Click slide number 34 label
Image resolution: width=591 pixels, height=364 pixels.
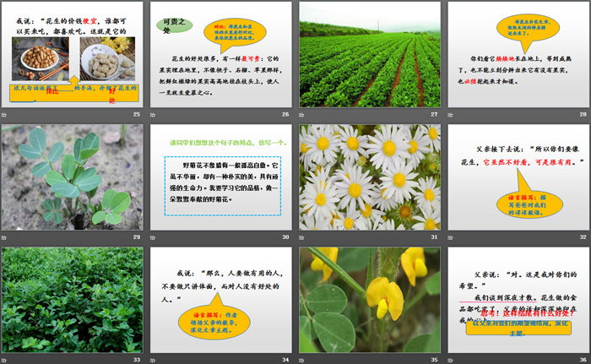(285, 360)
